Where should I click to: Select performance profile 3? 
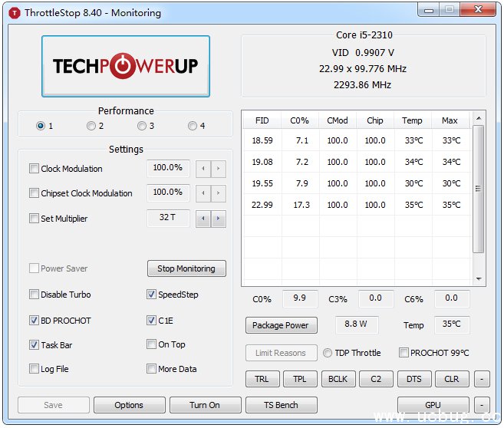[142, 126]
